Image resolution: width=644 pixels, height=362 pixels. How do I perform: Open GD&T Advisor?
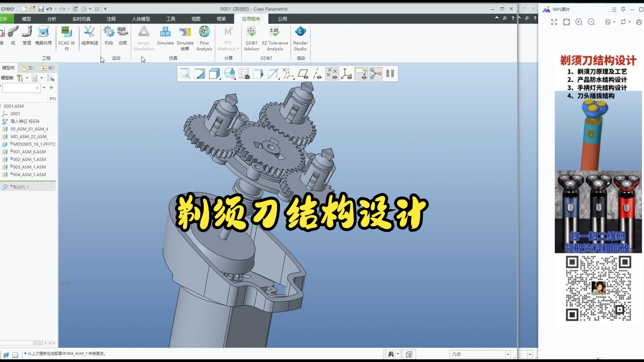252,38
